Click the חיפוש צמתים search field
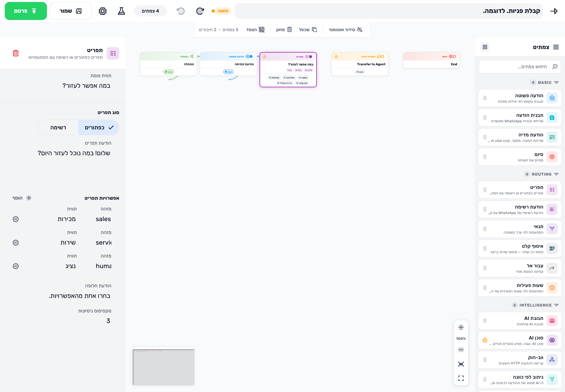The image size is (565, 392). 520,67
